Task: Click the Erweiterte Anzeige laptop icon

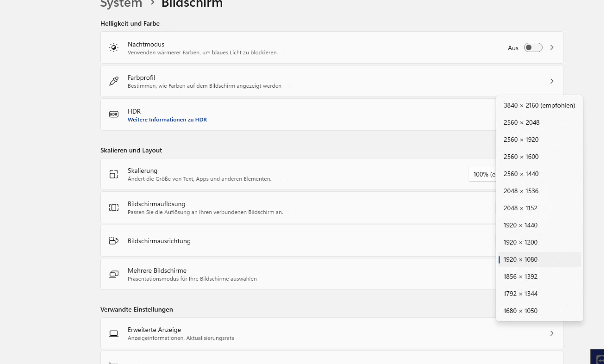Action: tap(114, 333)
